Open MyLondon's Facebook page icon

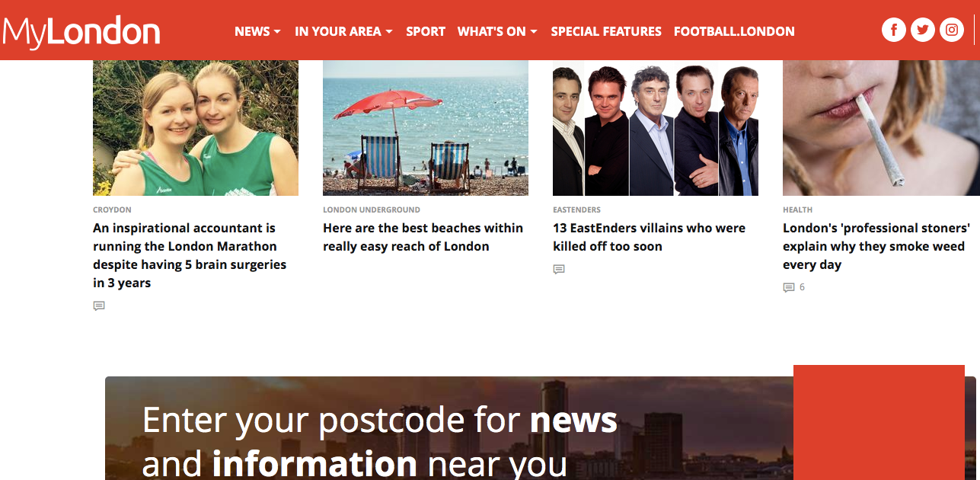click(x=894, y=30)
